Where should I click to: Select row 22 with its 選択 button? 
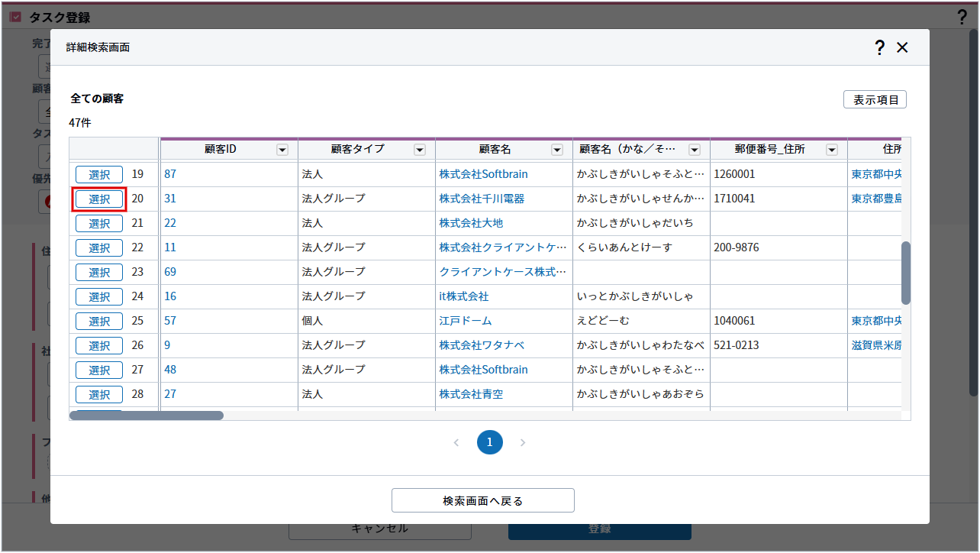pos(99,247)
